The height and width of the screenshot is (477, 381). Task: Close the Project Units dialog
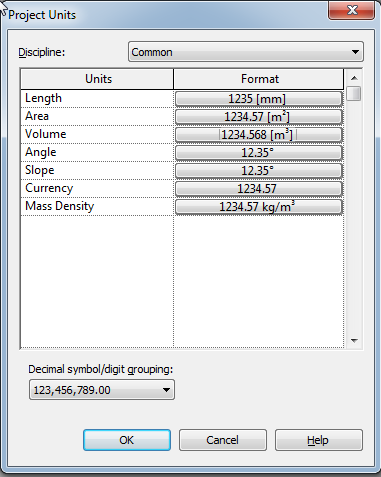[x=352, y=10]
